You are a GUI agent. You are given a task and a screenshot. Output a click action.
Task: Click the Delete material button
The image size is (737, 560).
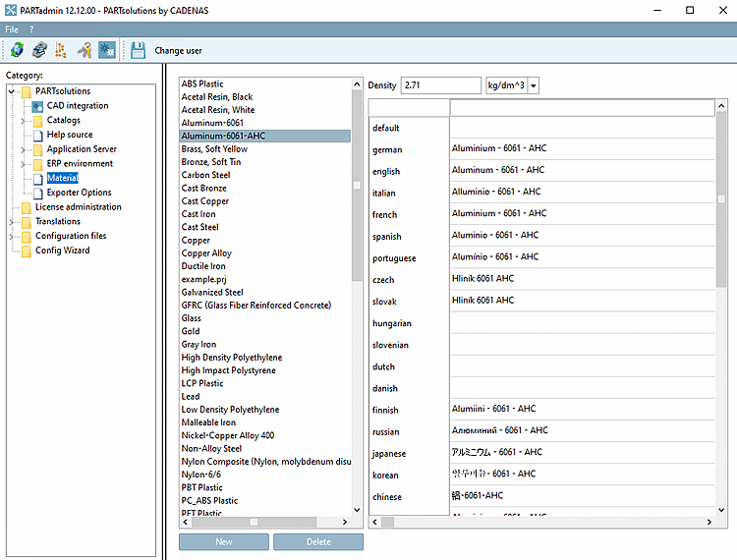pos(318,541)
